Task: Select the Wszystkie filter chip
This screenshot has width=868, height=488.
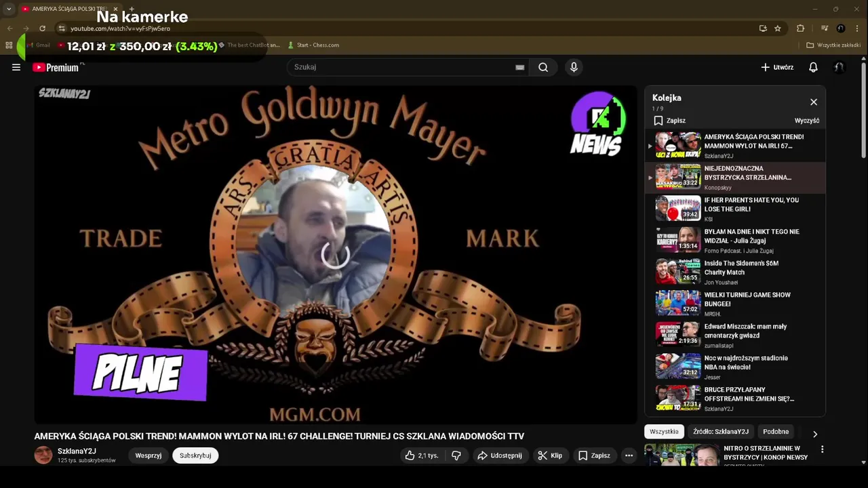Action: pos(664,432)
